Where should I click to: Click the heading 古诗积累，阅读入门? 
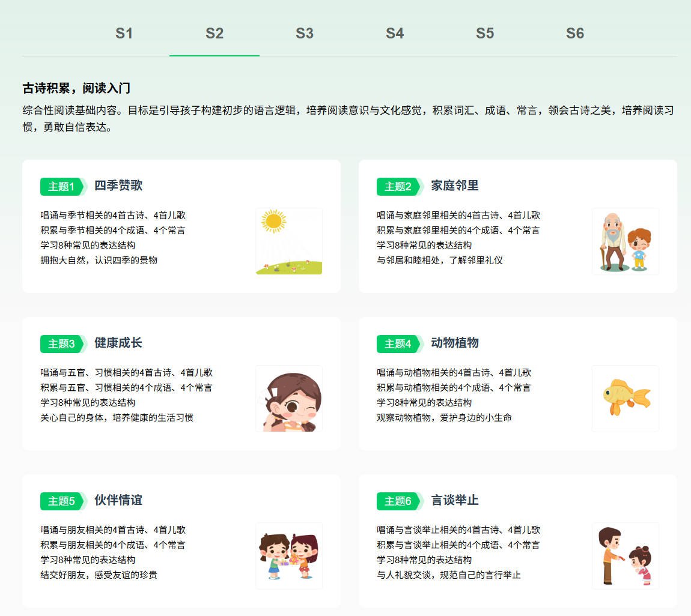[76, 88]
